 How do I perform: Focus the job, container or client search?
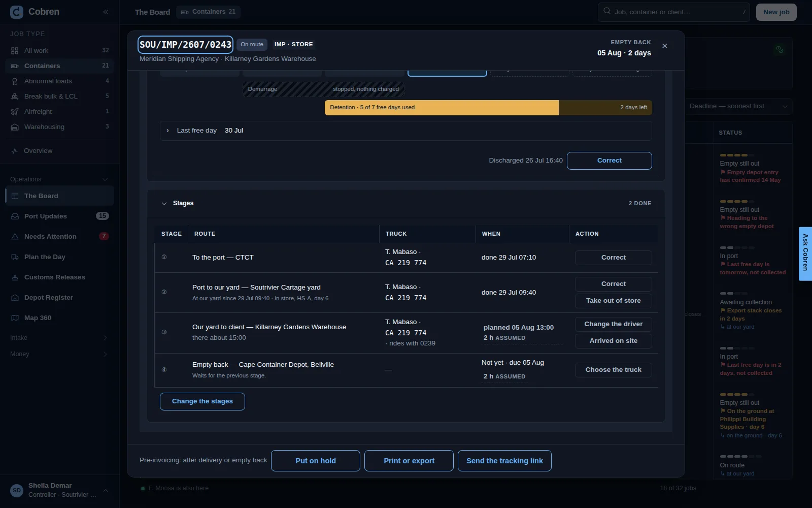(673, 12)
